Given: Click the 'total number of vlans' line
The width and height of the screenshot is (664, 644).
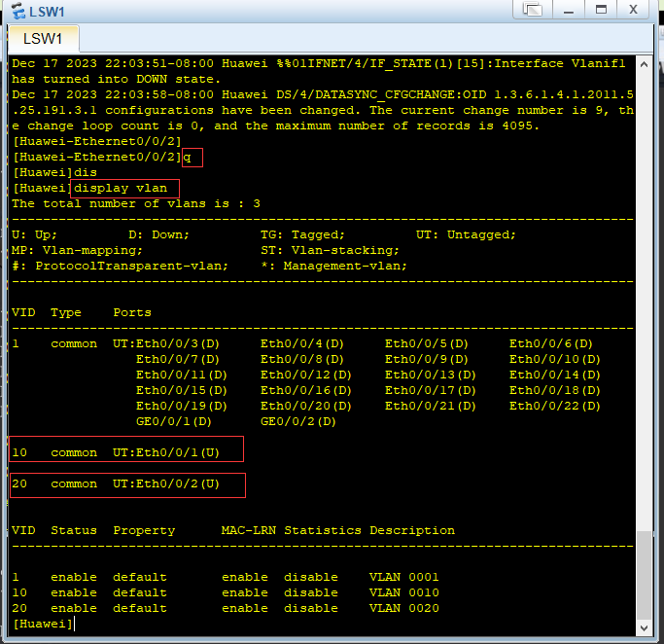Looking at the screenshot, I should (136, 203).
